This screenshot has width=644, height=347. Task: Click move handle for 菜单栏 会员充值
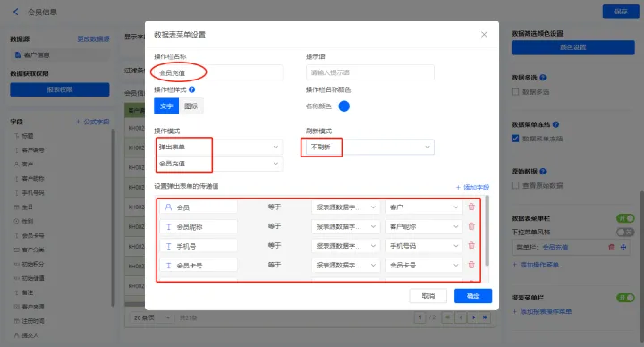tap(623, 247)
